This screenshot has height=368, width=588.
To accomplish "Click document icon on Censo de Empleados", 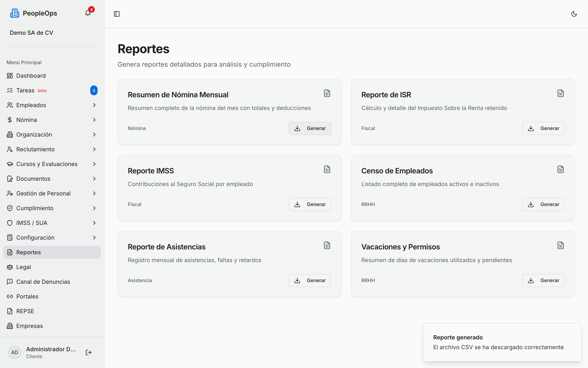I will click(x=561, y=169).
